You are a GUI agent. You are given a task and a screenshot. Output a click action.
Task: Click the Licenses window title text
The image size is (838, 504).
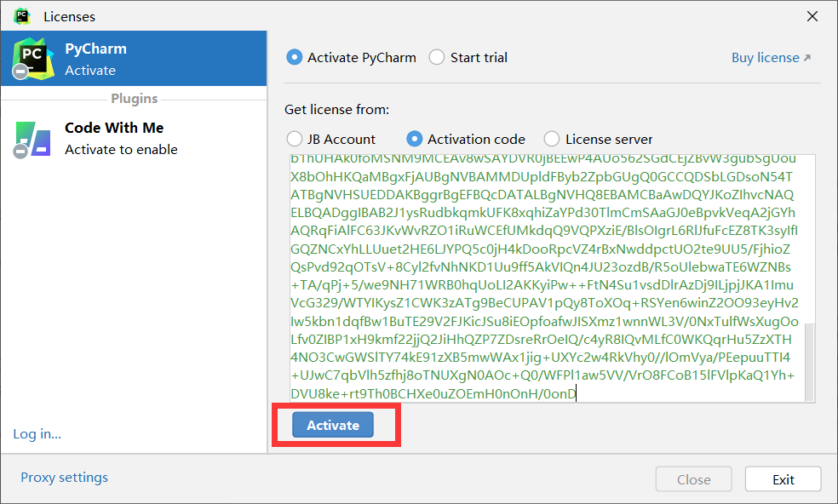(x=70, y=16)
